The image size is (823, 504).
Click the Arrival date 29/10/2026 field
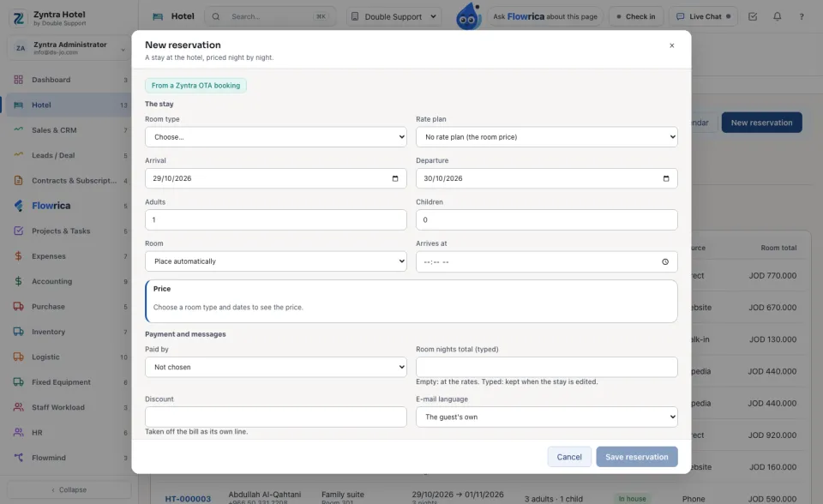coord(275,178)
